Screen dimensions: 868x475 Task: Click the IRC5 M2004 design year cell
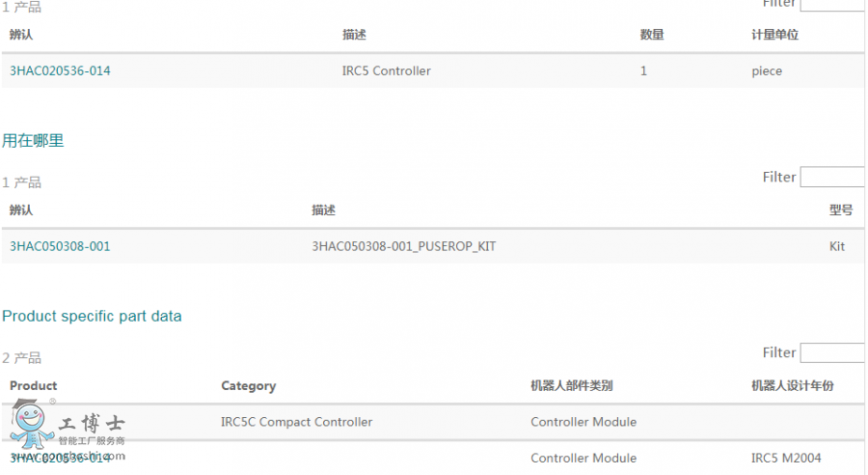tap(786, 458)
